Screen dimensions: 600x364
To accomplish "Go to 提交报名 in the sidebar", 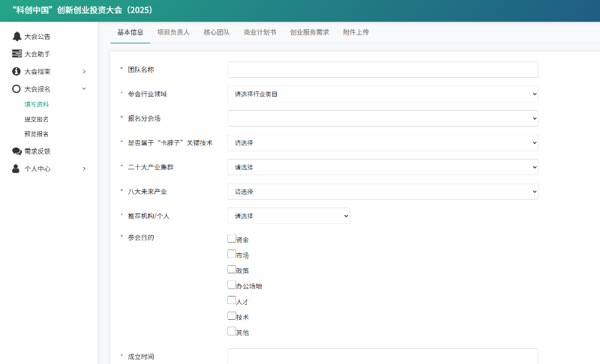I will tap(36, 119).
